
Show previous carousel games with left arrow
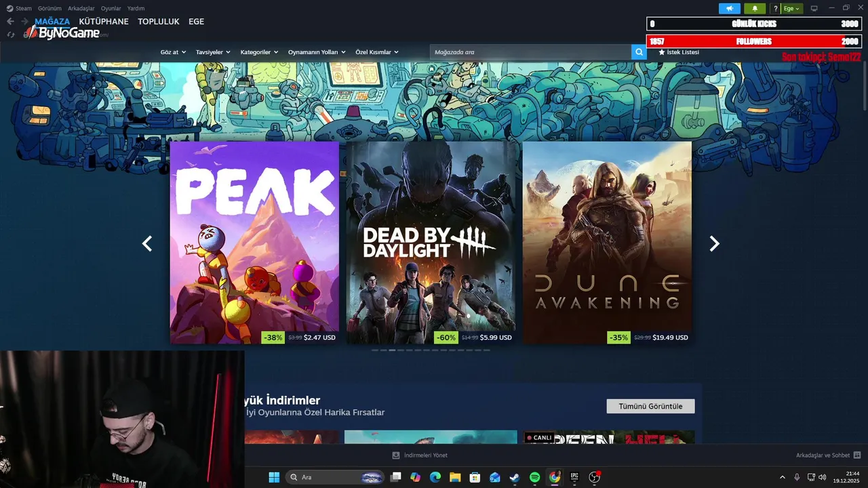pos(146,243)
